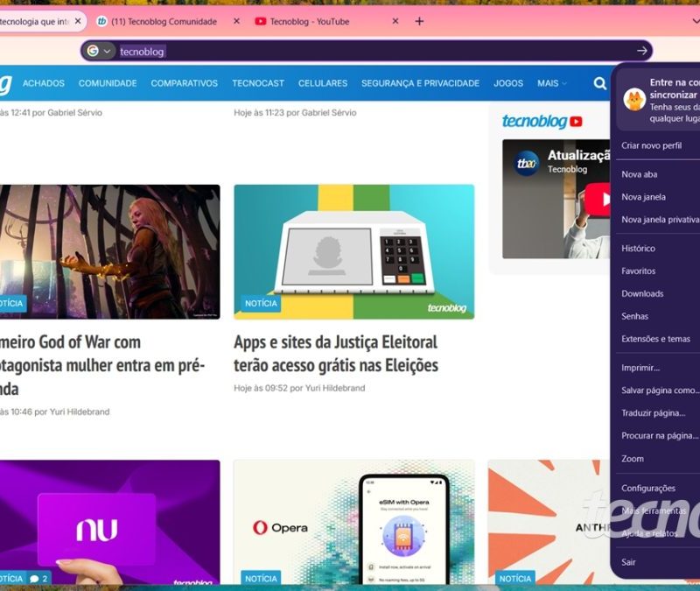Click NOTÍCIA tag on Anthropic article
This screenshot has height=591, width=700.
[515, 578]
